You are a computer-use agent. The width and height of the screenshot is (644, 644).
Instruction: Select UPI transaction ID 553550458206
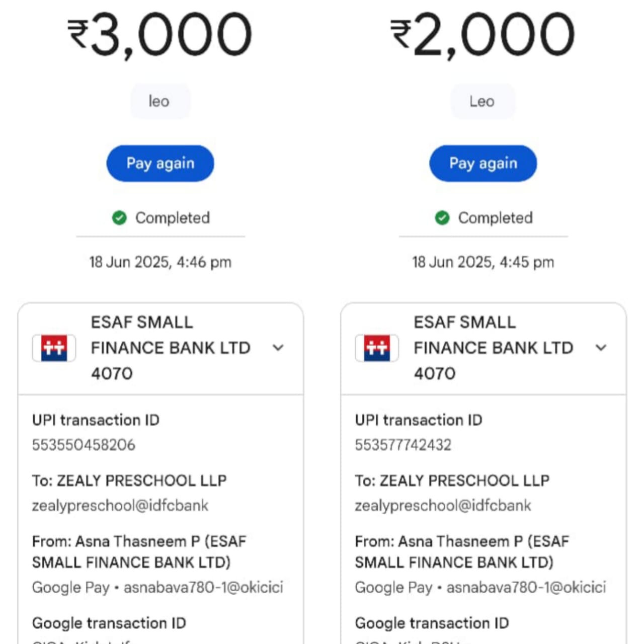pos(84,445)
